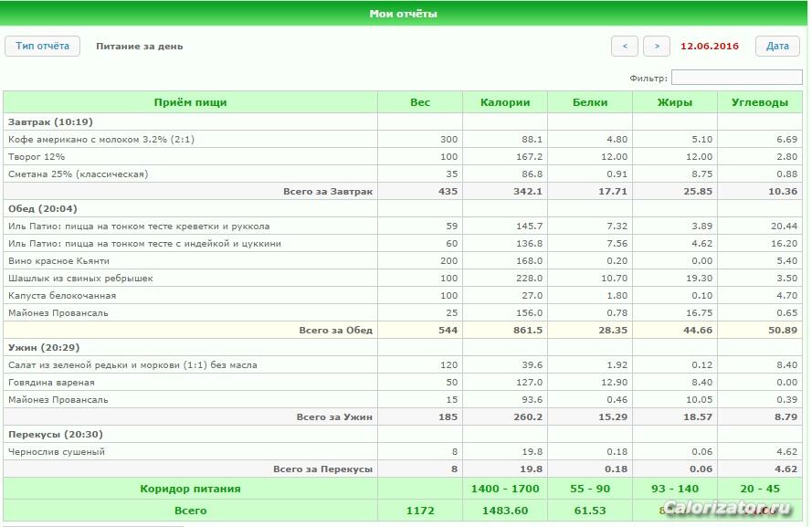
Task: Select the Обед (20:04) meal row
Action: coord(403,208)
